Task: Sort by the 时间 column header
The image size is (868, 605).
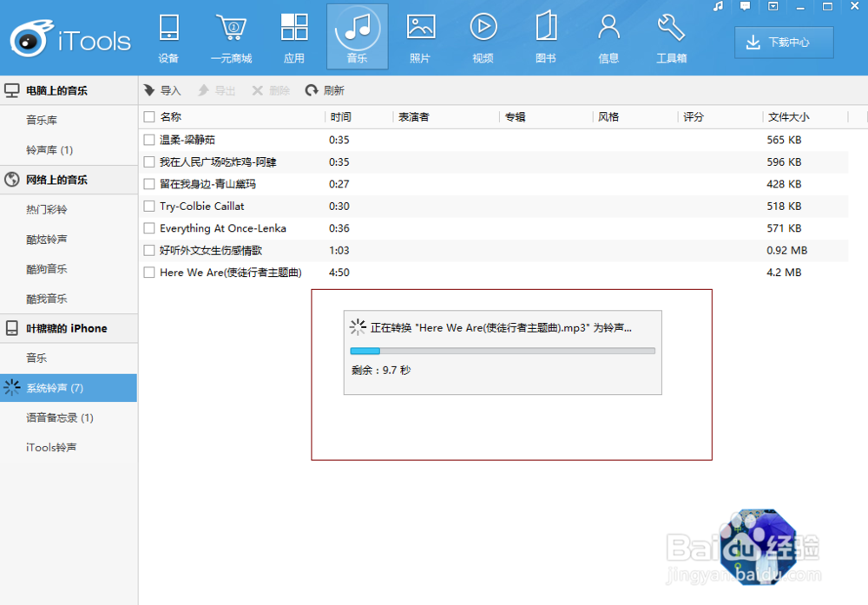Action: (340, 117)
